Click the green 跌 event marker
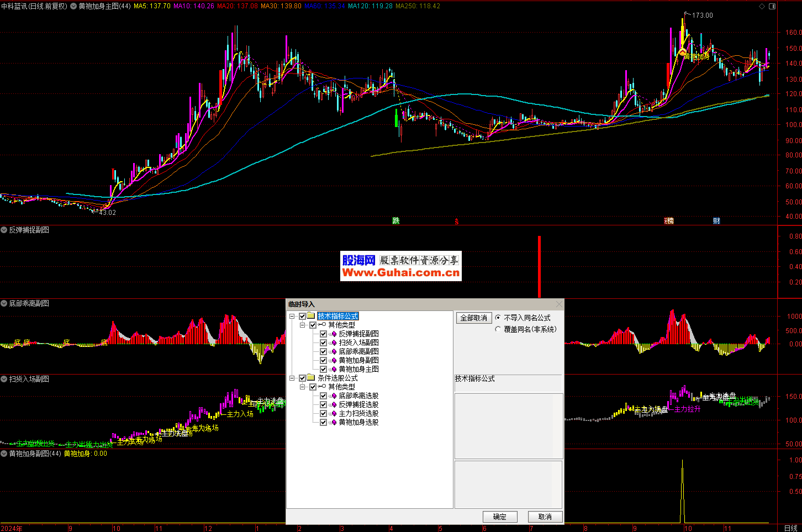 (x=395, y=221)
